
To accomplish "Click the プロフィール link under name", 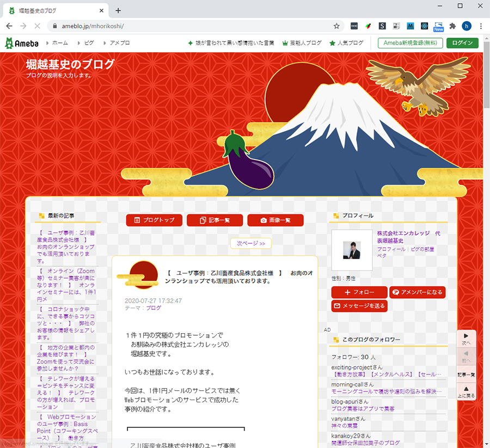I will pyautogui.click(x=391, y=249).
